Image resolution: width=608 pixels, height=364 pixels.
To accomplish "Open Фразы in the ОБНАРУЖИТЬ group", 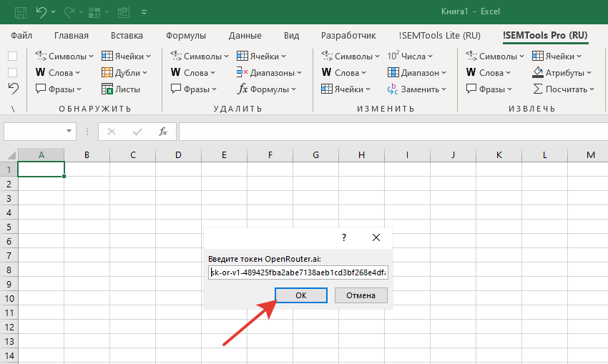I will click(59, 89).
